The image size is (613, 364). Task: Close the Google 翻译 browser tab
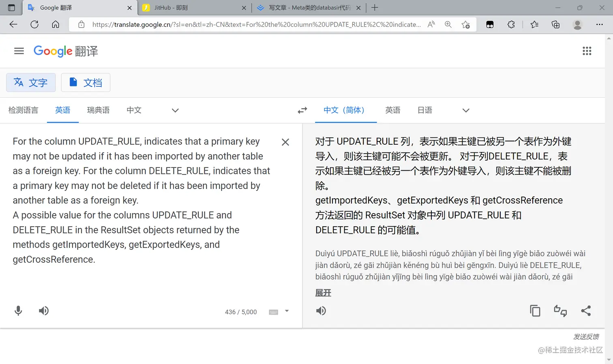[129, 8]
